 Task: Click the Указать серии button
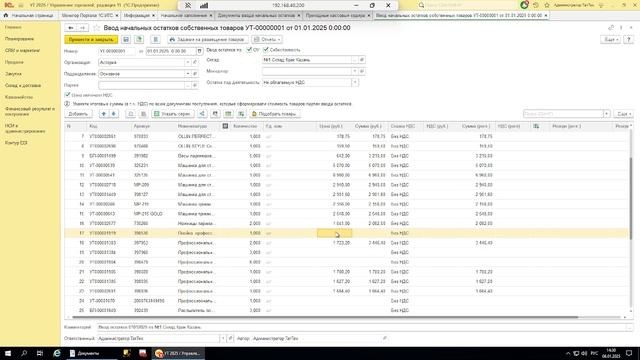coord(172,114)
